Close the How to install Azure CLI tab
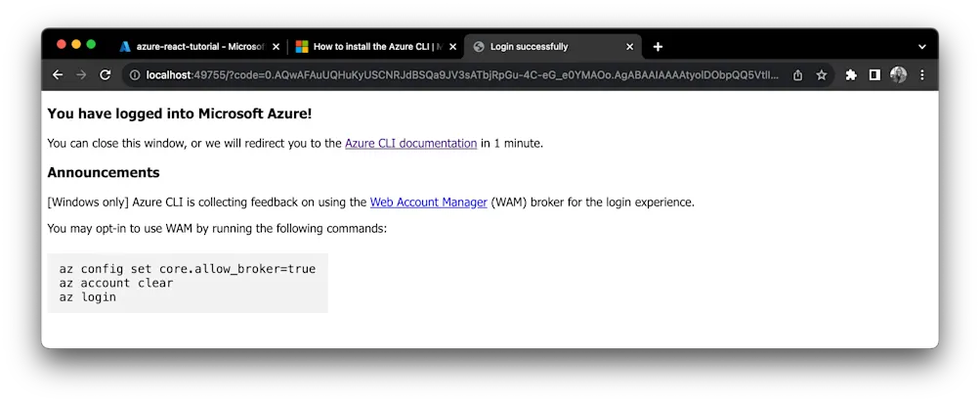This screenshot has width=980, height=403. click(x=453, y=47)
